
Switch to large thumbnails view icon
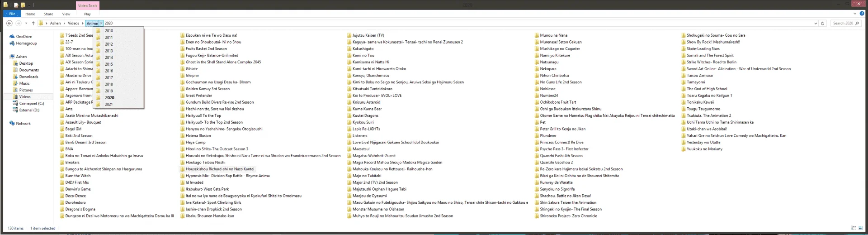pos(861,228)
